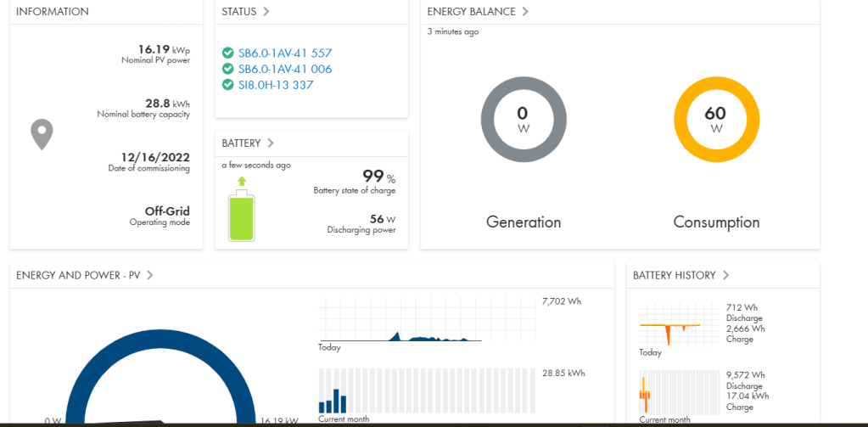The image size is (868, 427).
Task: Click the Current month PV bar chart
Action: pos(427,390)
